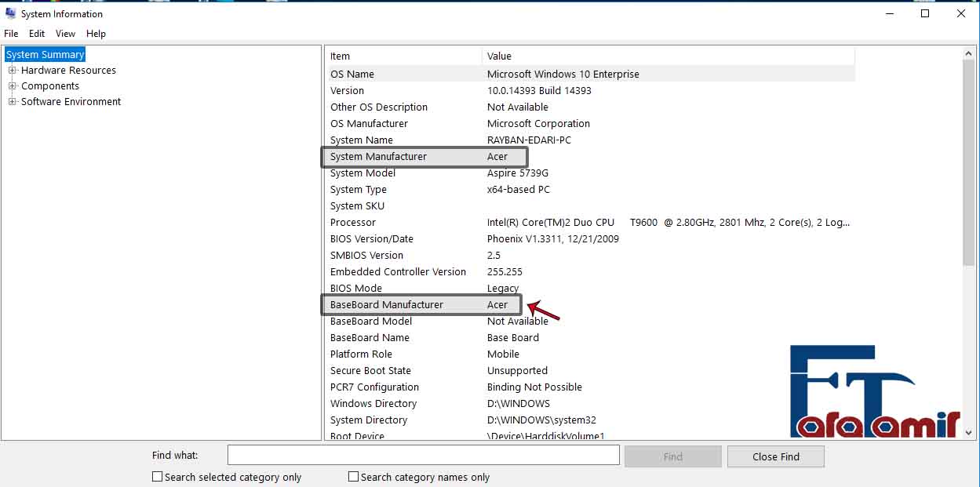Select the Other OS Description row

591,107
